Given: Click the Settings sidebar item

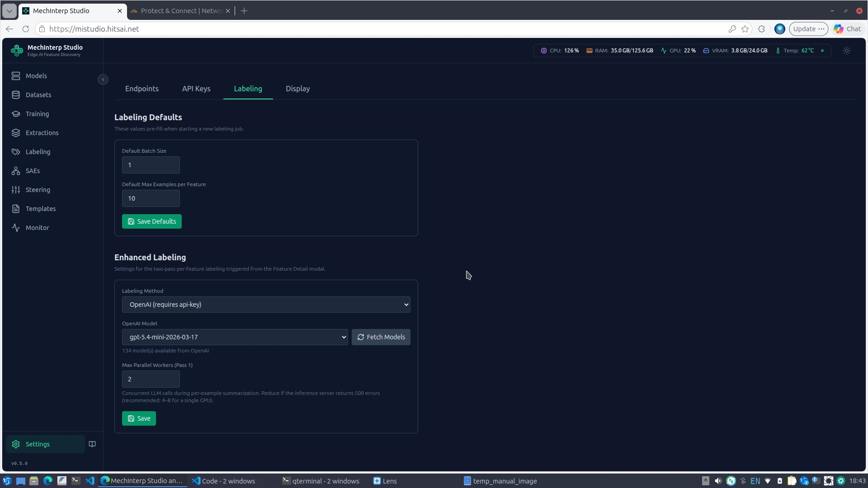Looking at the screenshot, I should pos(45,444).
